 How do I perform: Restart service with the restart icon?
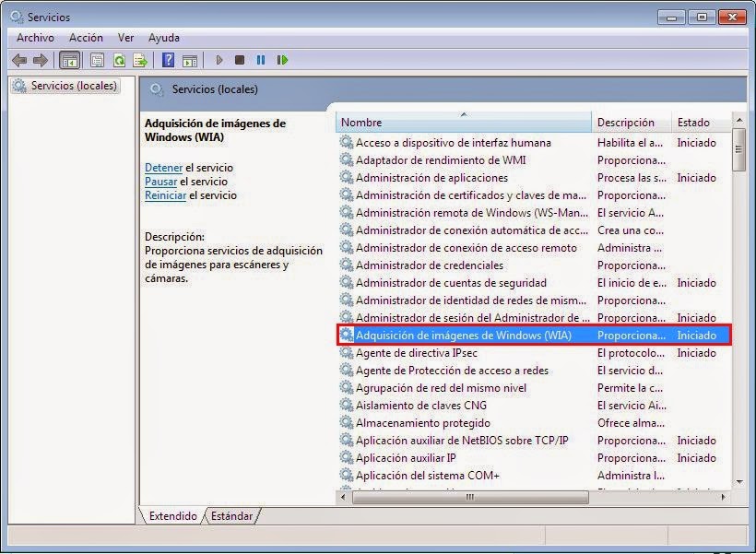pyautogui.click(x=282, y=60)
